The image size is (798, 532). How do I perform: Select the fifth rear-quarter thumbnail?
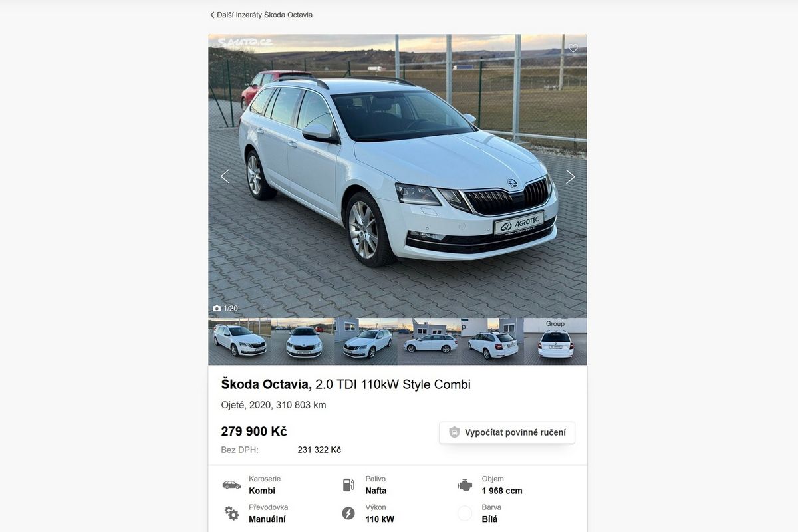pos(492,341)
